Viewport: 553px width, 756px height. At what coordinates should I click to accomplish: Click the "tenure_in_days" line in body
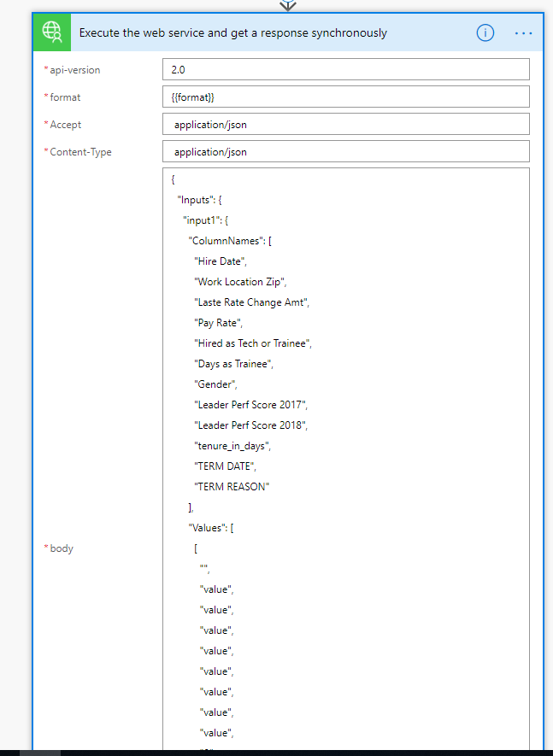point(232,446)
